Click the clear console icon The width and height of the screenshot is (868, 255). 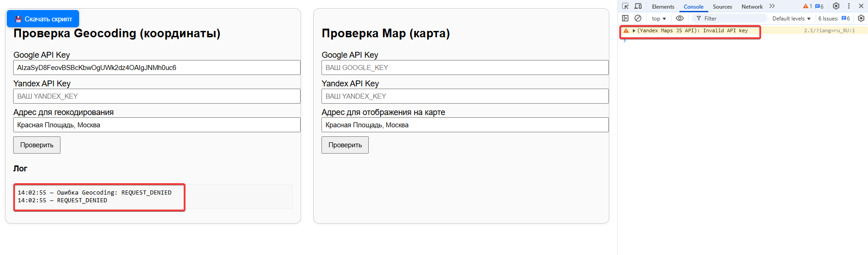tap(638, 19)
